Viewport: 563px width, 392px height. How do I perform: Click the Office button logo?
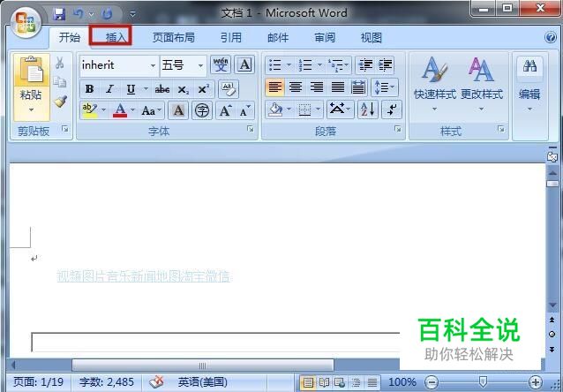25,23
